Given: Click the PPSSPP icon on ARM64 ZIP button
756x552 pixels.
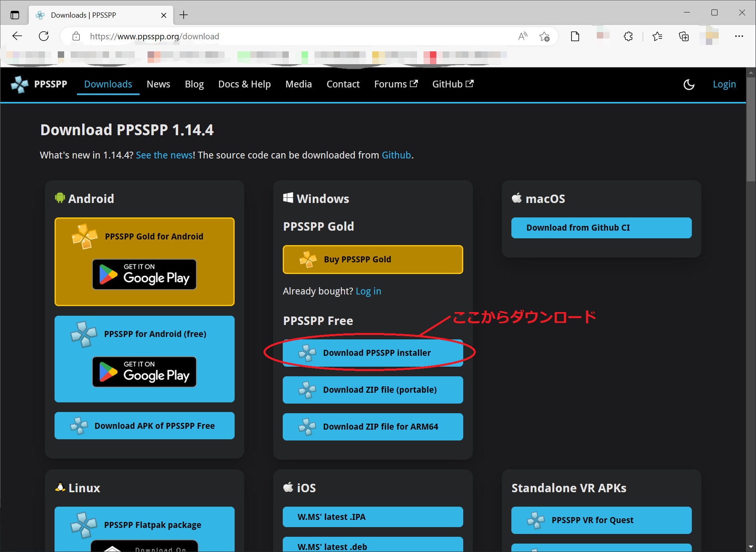Looking at the screenshot, I should point(308,427).
